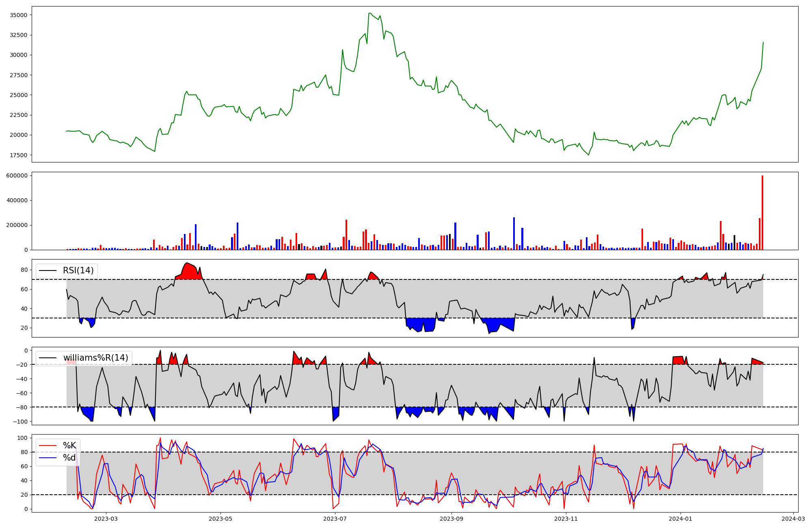
Task: Click the tallest blue volume bar near 2023-10
Action: tap(514, 234)
